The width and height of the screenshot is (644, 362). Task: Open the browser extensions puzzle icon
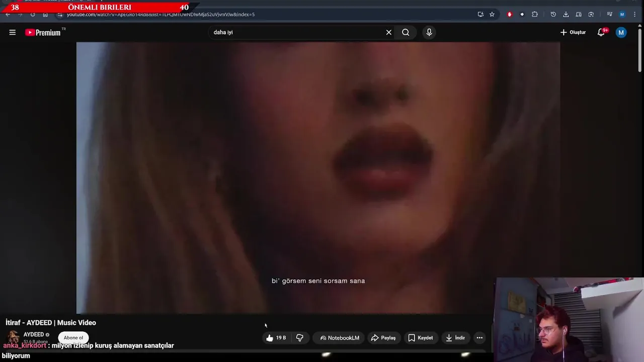tap(535, 15)
